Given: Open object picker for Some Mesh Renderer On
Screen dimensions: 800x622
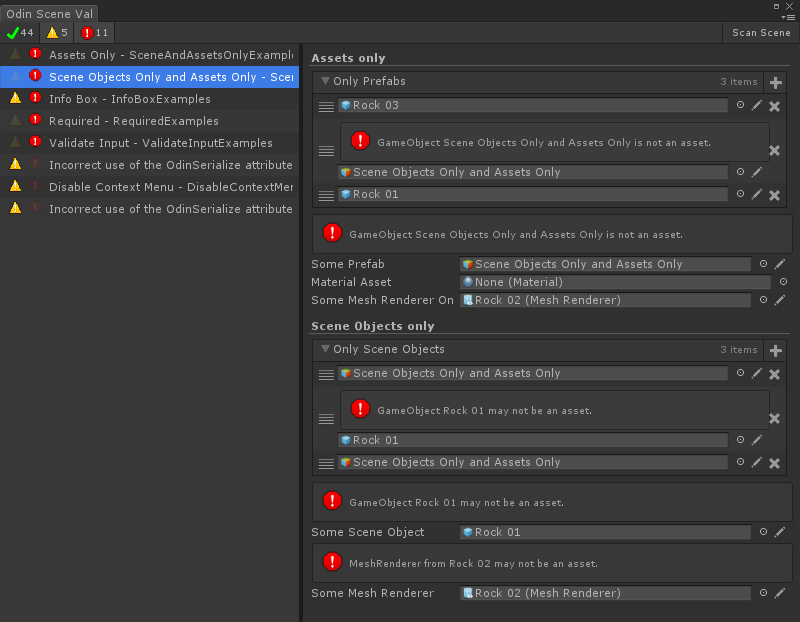Looking at the screenshot, I should pos(763,300).
